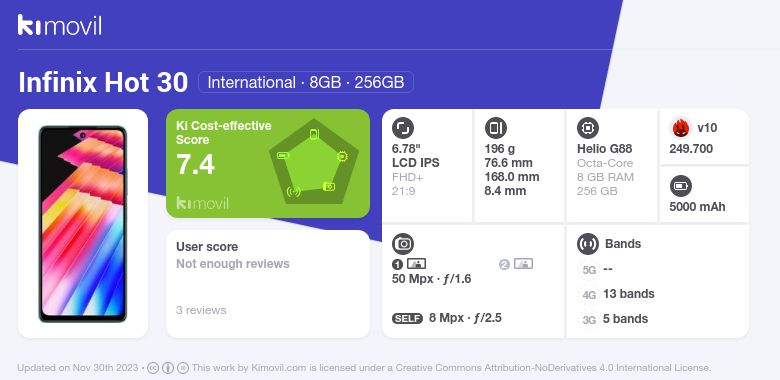Viewport: 780px width, 380px height.
Task: Click the SELF selfie camera badge
Action: point(407,318)
